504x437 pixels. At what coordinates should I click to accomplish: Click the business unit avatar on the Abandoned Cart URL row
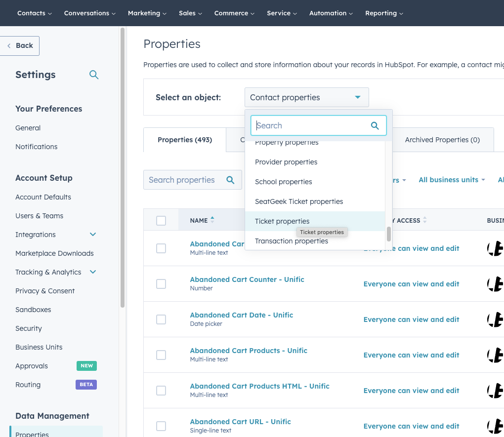(496, 426)
